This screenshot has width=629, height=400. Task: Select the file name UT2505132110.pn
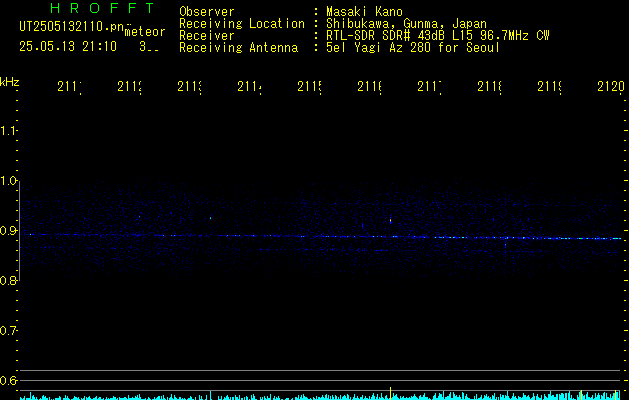(x=72, y=27)
